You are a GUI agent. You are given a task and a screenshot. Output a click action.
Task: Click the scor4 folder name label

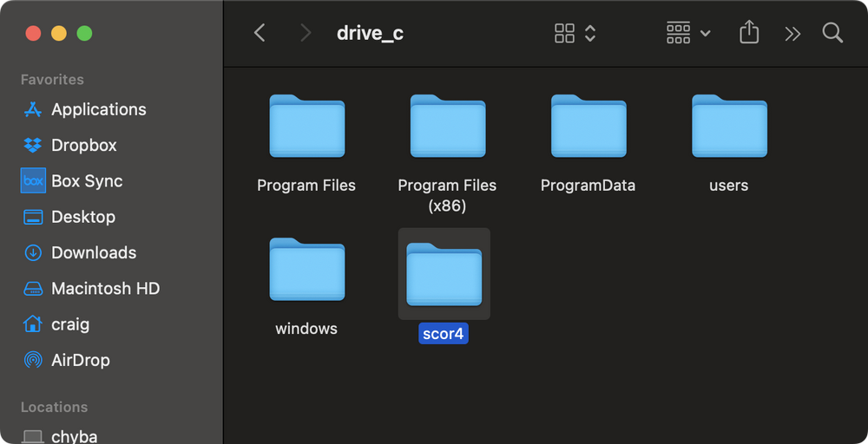point(444,334)
